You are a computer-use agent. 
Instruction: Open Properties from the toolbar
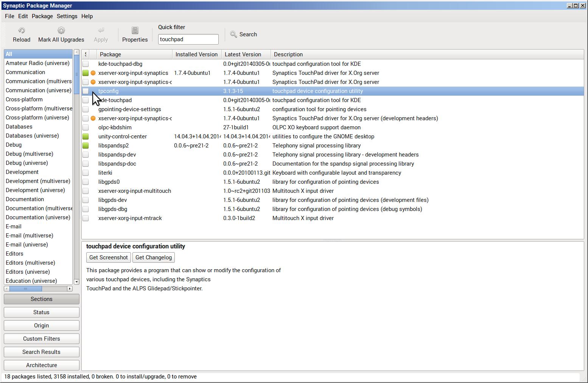pos(135,31)
